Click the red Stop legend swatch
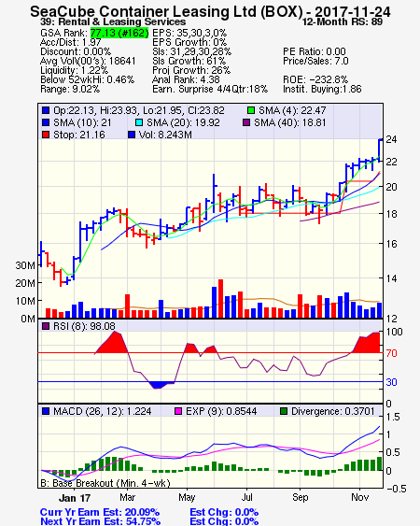Screen dimensions: 420x526 (46, 135)
